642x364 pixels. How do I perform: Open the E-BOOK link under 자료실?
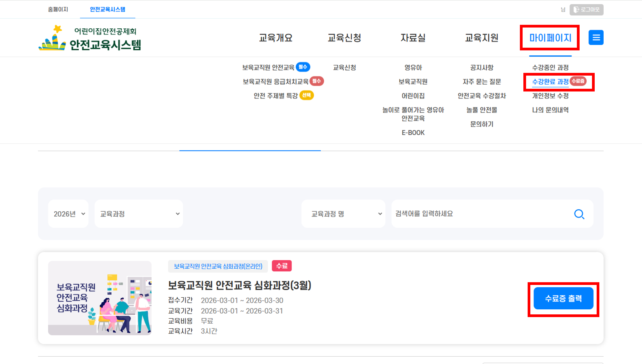pos(413,133)
